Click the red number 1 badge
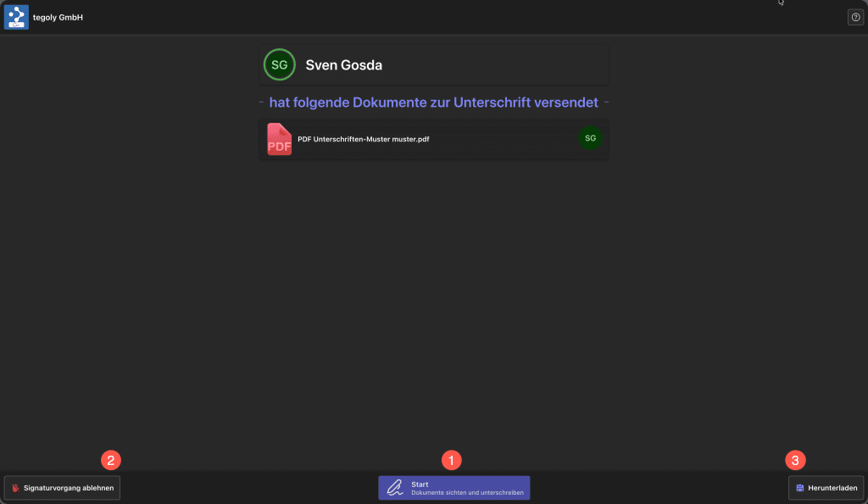This screenshot has height=504, width=868. (x=453, y=460)
